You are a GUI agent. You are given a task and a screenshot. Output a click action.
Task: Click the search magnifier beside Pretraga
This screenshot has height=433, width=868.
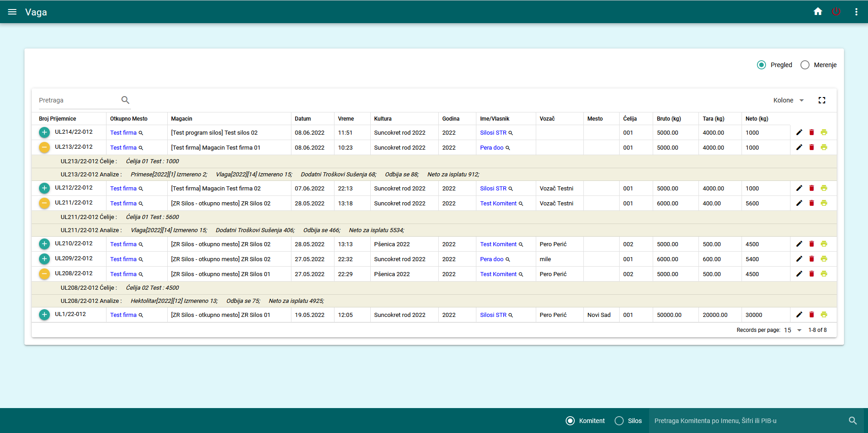[125, 100]
